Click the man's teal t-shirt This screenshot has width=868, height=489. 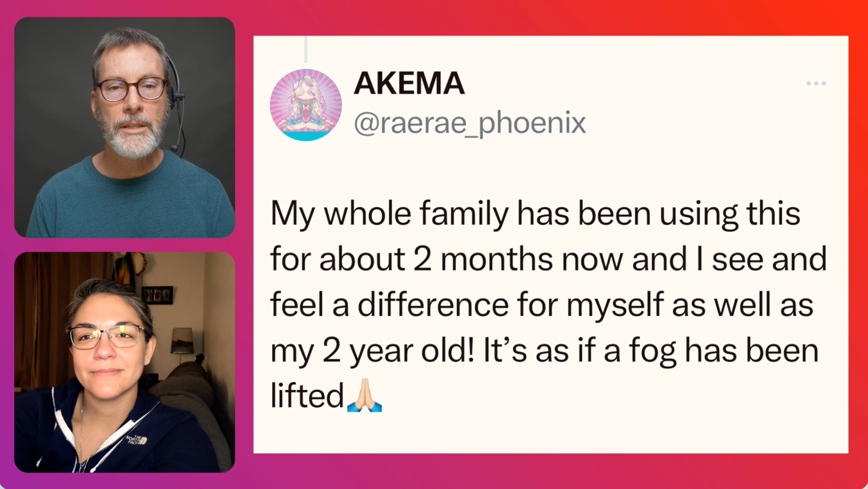130,200
